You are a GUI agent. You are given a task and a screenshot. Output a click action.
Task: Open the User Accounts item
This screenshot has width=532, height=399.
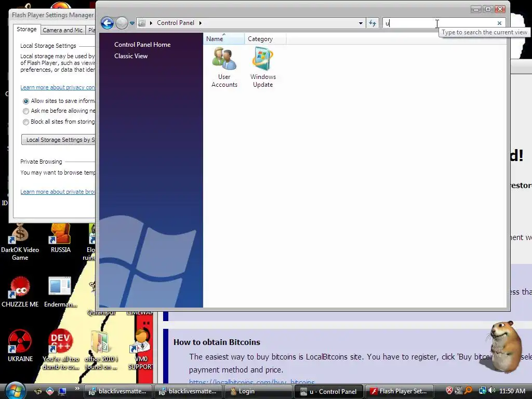click(x=224, y=68)
